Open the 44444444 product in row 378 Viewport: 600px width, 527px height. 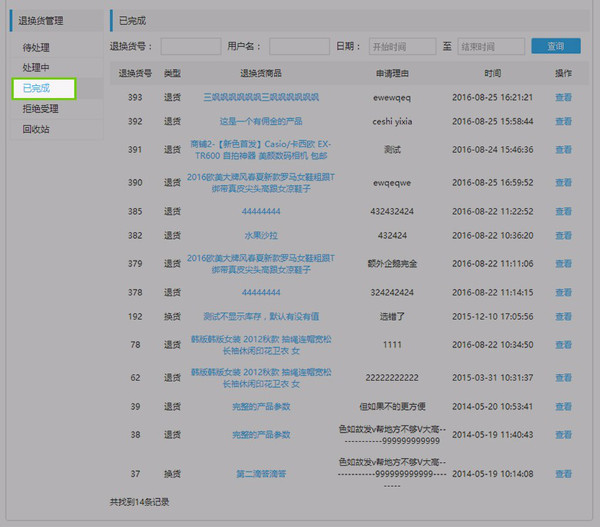(261, 292)
